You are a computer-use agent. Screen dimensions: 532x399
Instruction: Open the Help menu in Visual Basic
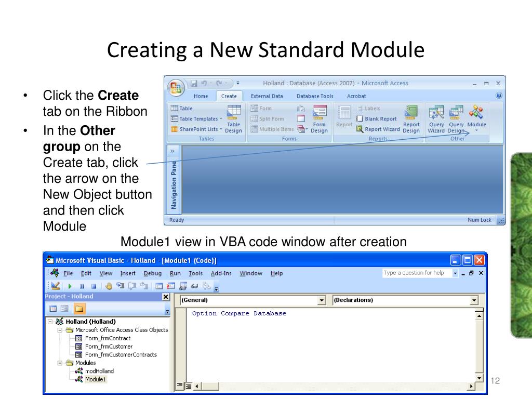pyautogui.click(x=276, y=273)
